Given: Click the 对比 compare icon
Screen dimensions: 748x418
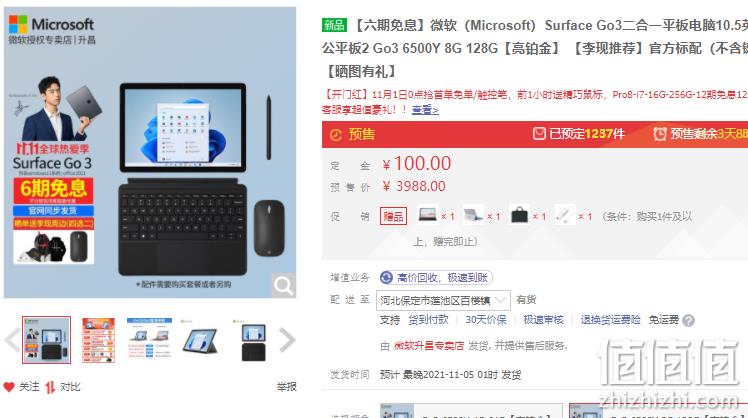Looking at the screenshot, I should point(50,387).
